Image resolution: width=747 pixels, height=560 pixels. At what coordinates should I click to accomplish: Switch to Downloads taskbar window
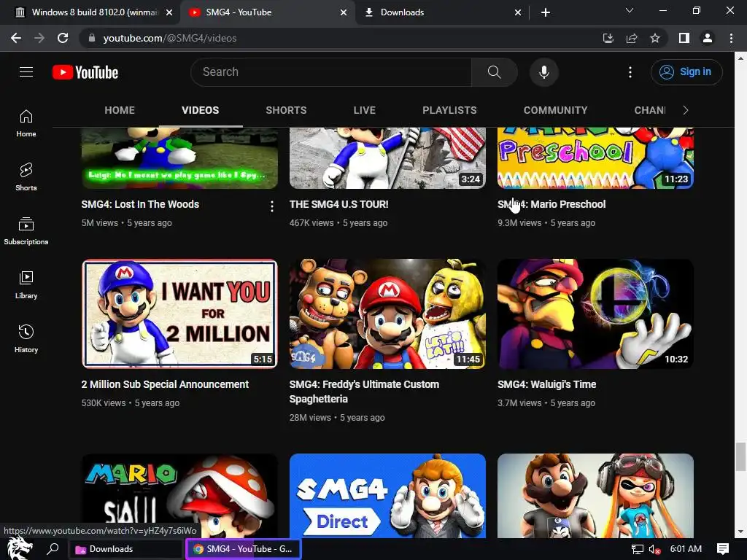[125, 549]
